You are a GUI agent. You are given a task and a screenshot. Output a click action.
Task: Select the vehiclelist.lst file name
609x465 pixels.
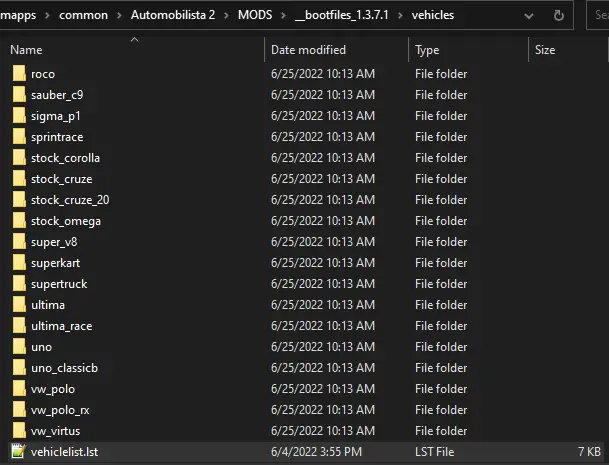pos(64,452)
